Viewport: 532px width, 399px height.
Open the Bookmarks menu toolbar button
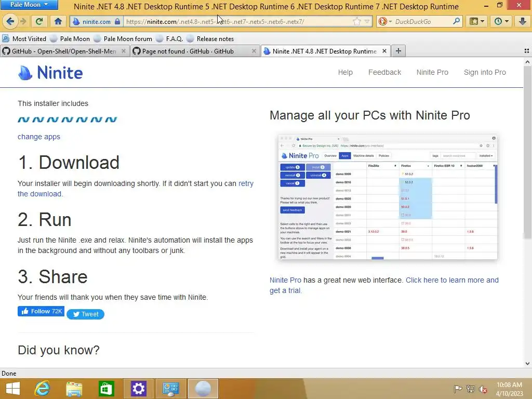tap(477, 21)
